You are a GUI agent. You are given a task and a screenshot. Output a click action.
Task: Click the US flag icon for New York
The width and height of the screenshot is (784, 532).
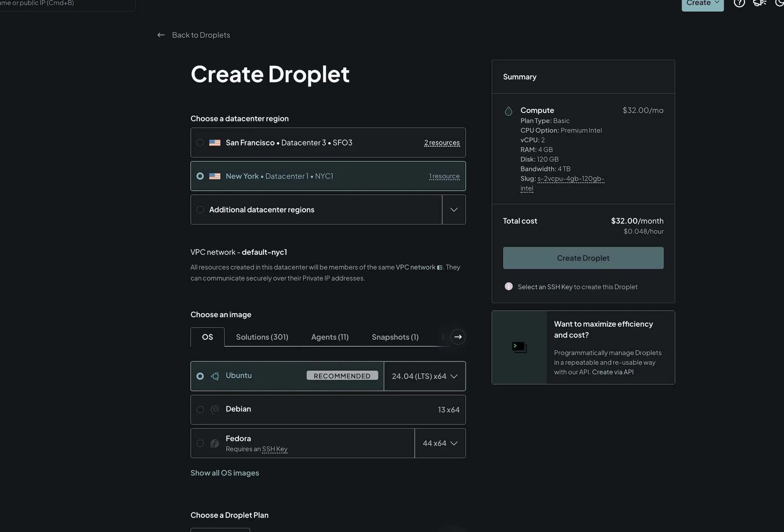[x=215, y=176]
